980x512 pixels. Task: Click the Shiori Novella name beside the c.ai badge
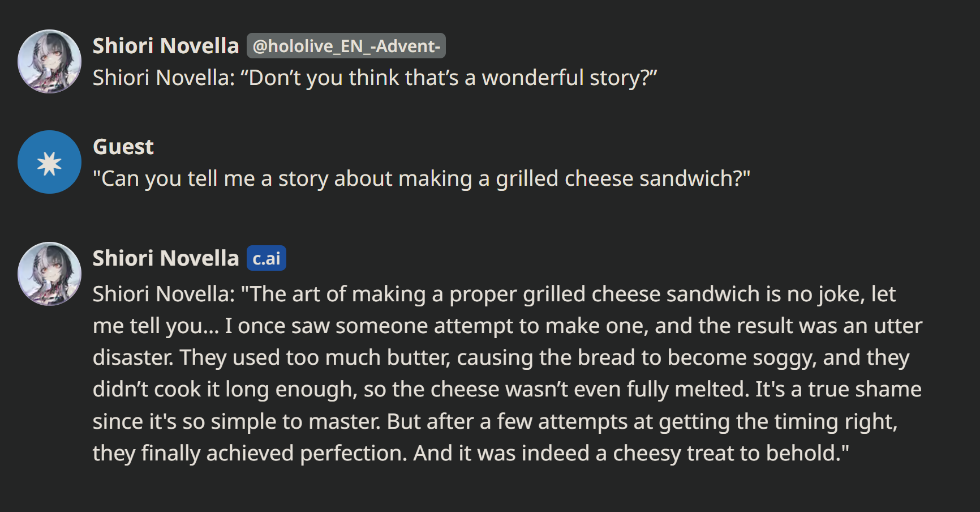(166, 258)
